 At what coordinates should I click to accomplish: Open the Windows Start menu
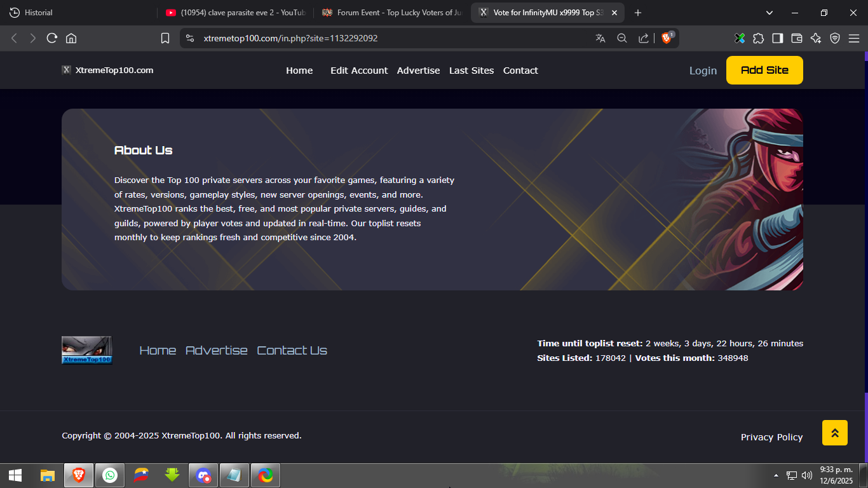pos(15,475)
